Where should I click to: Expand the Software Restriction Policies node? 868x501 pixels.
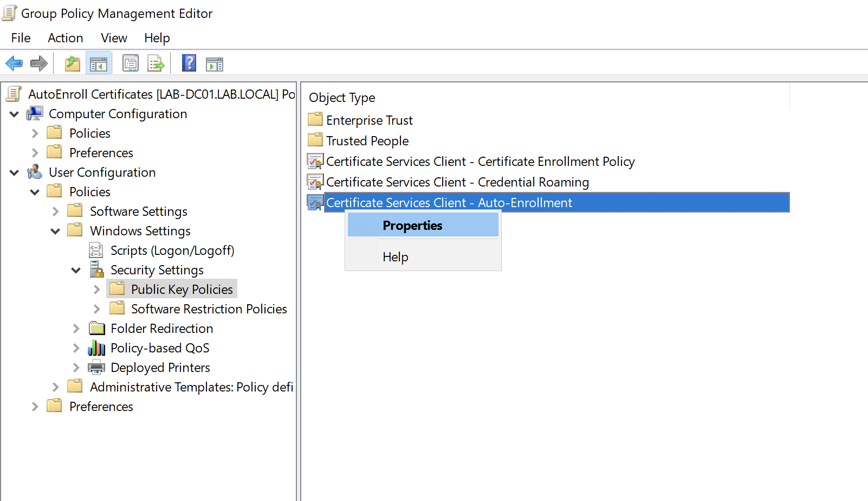97,309
